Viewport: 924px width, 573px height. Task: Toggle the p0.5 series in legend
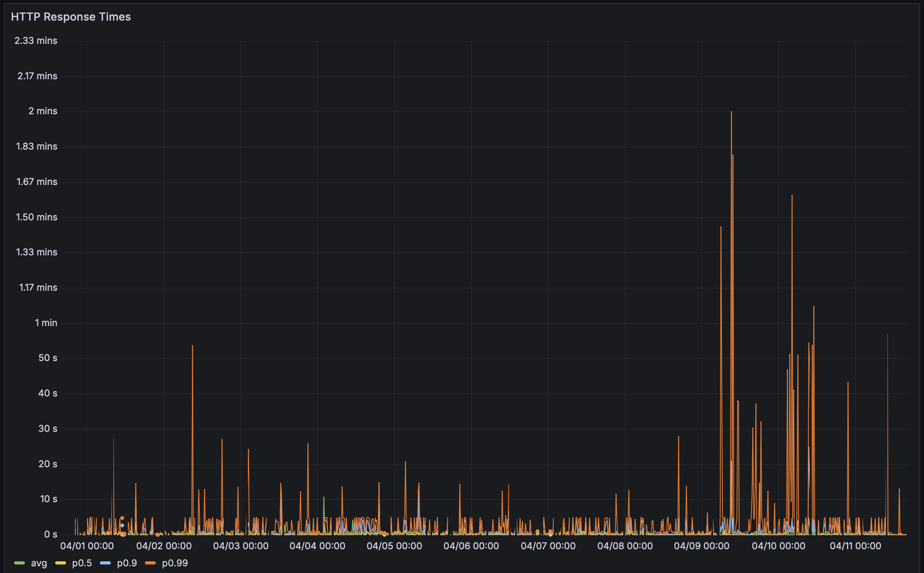pyautogui.click(x=82, y=563)
